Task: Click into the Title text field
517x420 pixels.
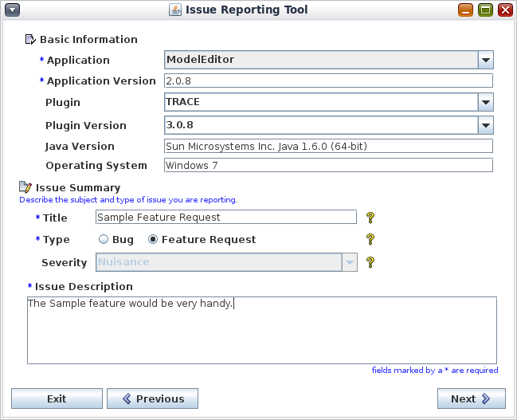Action: coord(225,217)
